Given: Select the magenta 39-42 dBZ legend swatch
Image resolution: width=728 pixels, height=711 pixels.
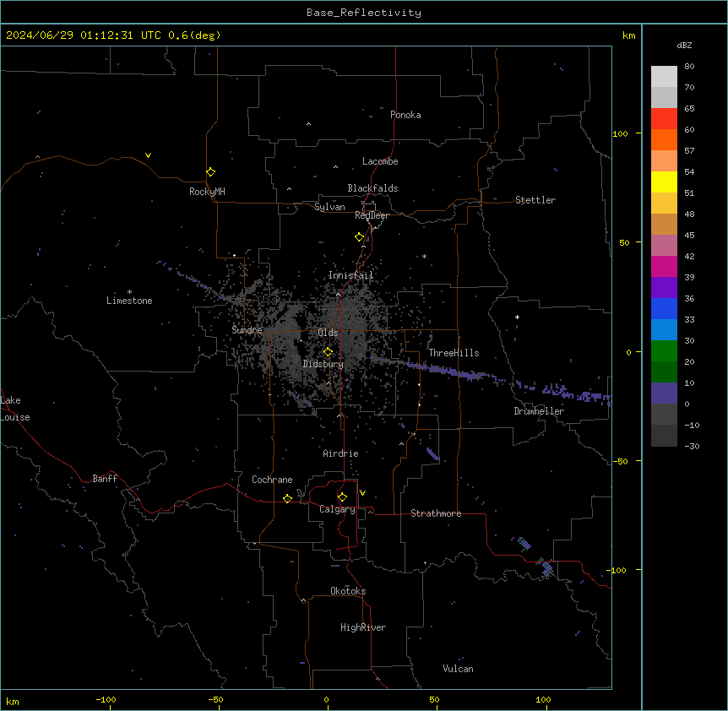Looking at the screenshot, I should (x=664, y=266).
